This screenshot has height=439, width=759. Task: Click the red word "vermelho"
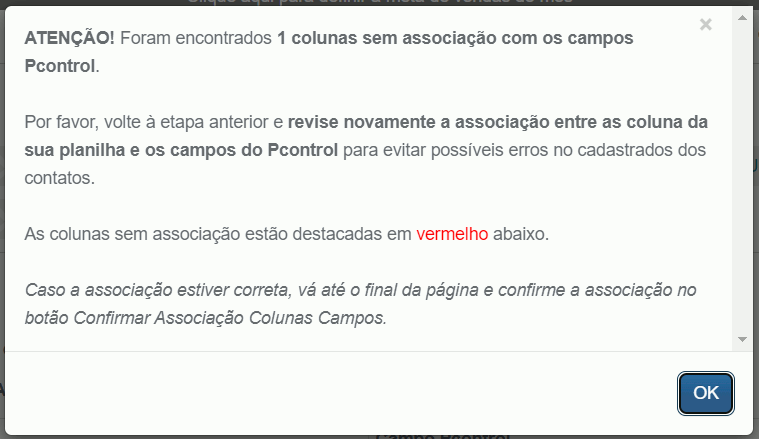coord(452,234)
